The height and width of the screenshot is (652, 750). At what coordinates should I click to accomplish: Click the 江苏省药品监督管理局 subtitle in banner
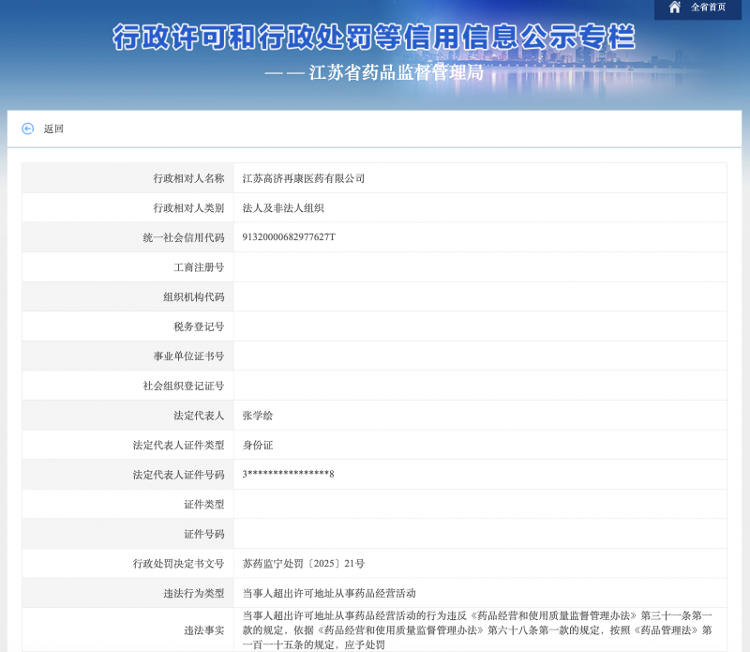[x=396, y=73]
